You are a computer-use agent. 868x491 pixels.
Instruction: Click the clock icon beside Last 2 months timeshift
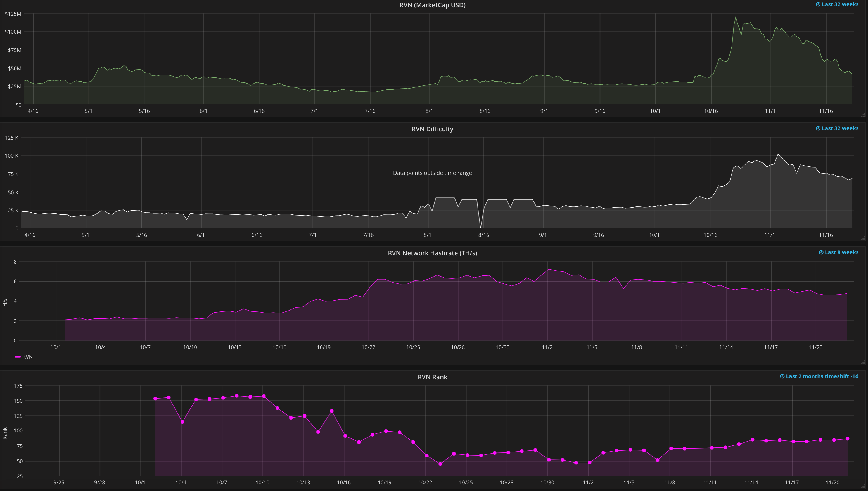point(782,376)
